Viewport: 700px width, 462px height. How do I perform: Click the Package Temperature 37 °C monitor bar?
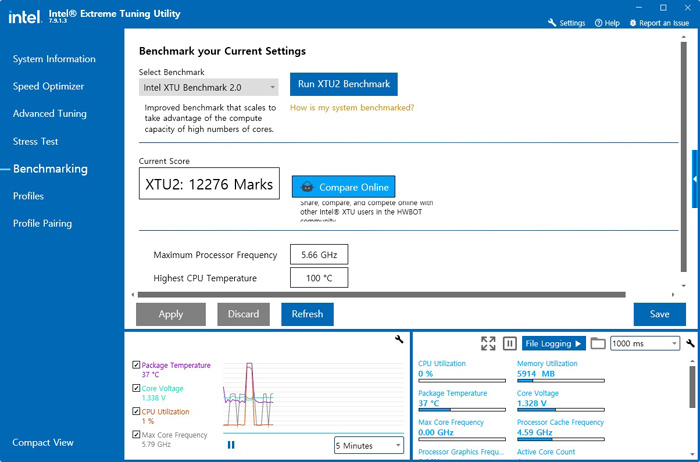click(462, 410)
